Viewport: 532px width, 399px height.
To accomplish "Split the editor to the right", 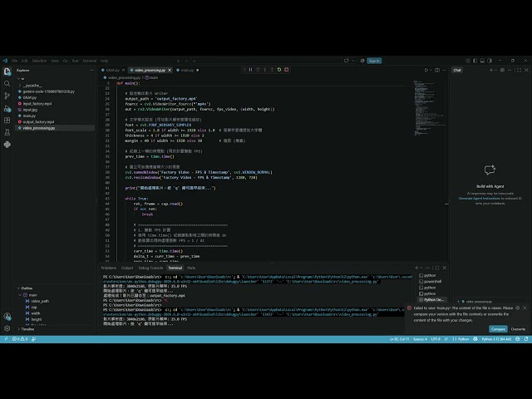I will 437,70.
